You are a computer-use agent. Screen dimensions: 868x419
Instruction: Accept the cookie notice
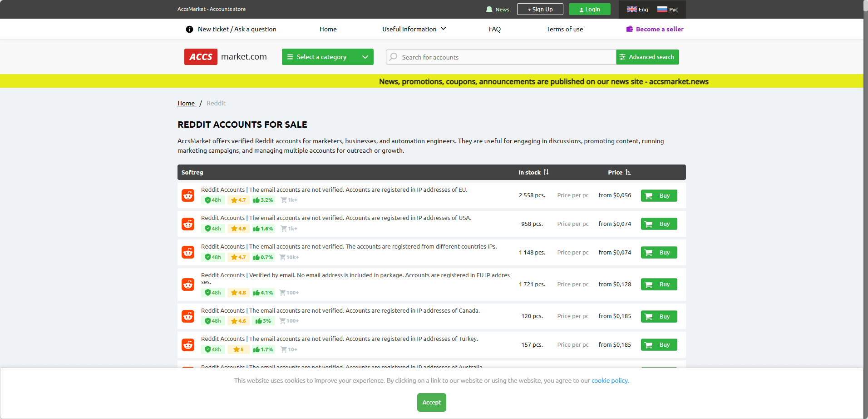tap(432, 402)
